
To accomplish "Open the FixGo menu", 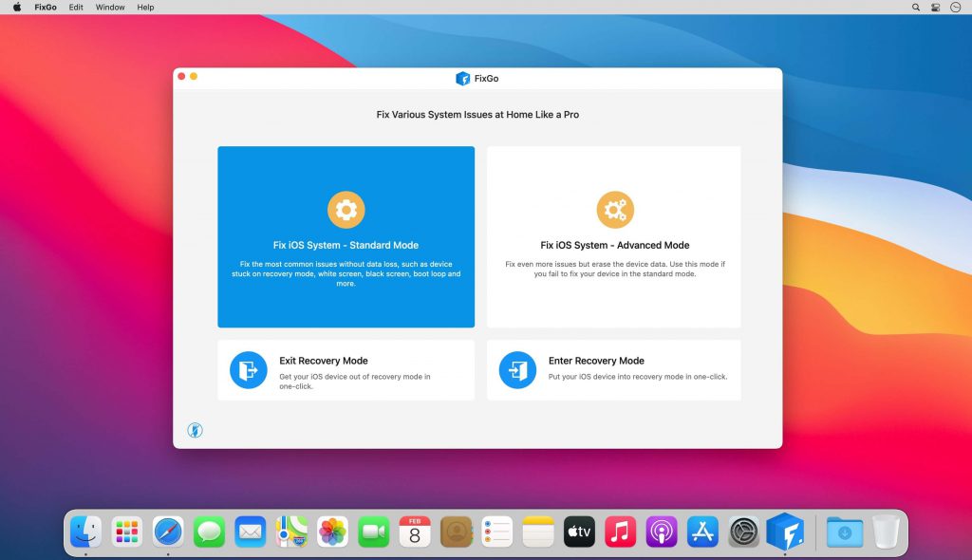I will (45, 7).
